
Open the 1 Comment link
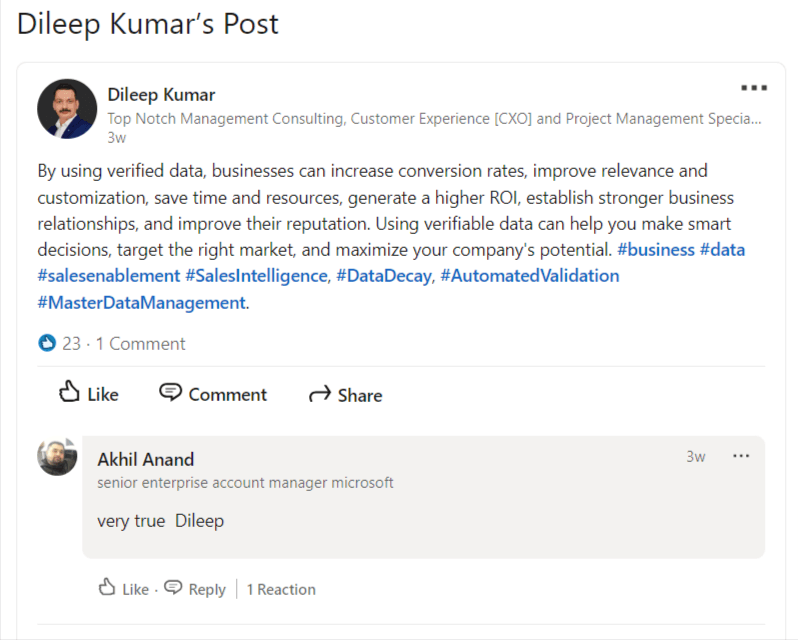[141, 343]
